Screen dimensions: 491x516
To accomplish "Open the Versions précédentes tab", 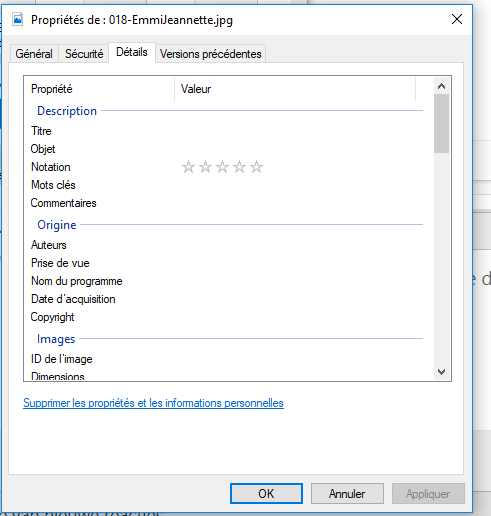I will pyautogui.click(x=211, y=54).
